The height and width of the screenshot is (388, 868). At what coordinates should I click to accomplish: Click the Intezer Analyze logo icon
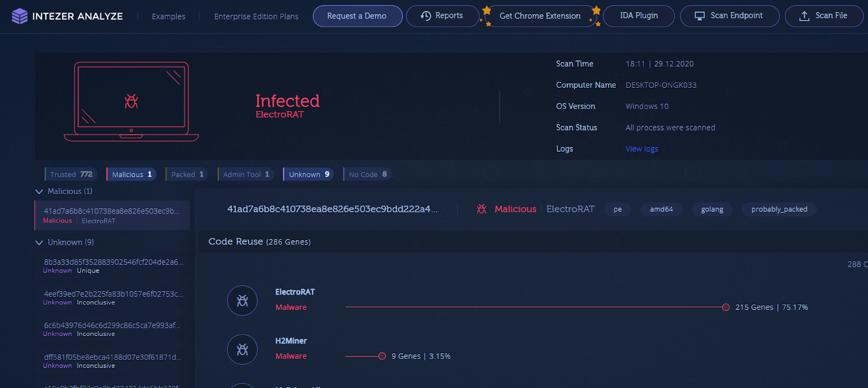tap(20, 16)
